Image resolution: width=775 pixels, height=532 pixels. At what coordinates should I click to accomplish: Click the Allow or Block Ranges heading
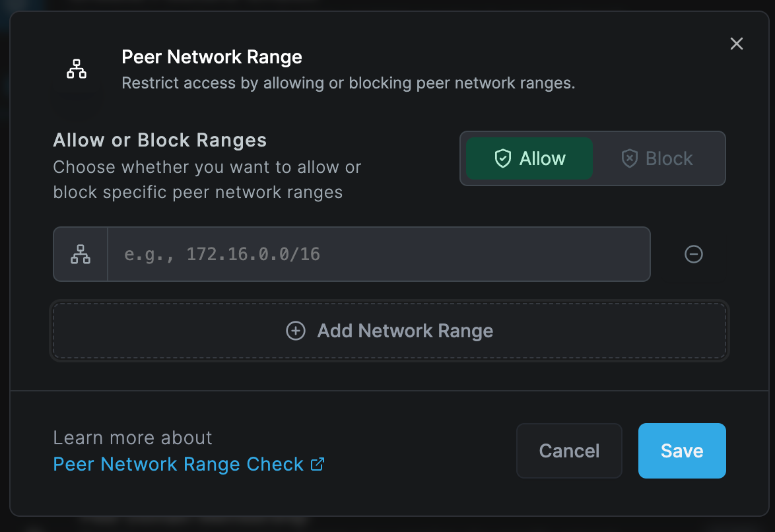click(x=160, y=141)
